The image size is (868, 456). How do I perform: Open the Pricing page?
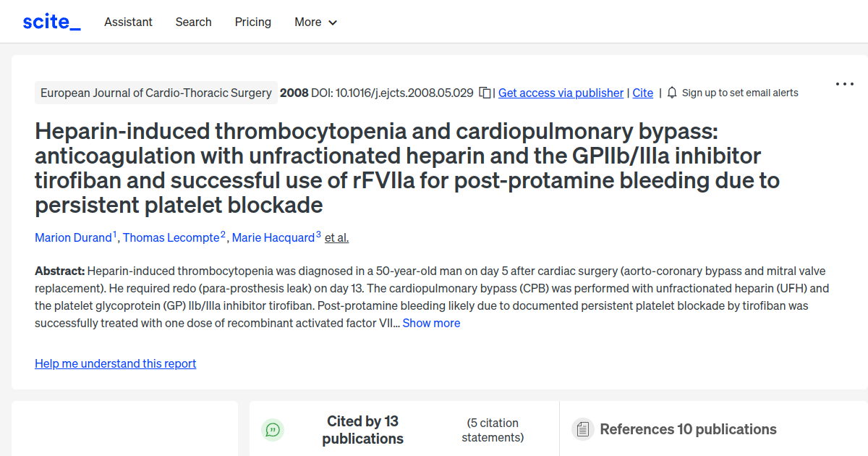coord(252,22)
